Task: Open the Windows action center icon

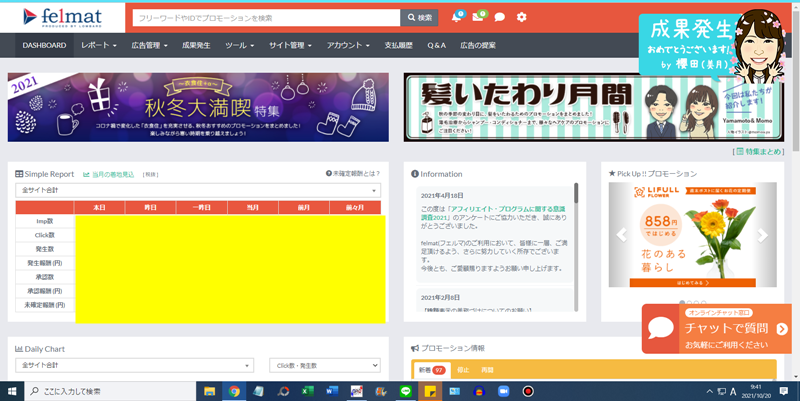Action: coord(783,391)
